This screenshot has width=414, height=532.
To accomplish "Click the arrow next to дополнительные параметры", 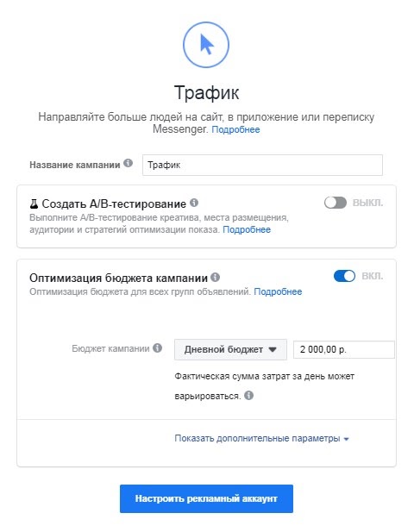I will click(346, 439).
